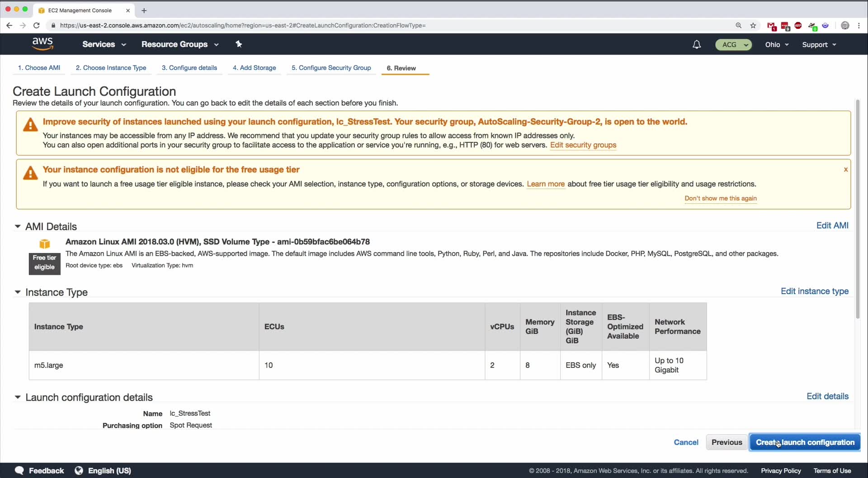Open the ACG account dropdown

click(733, 44)
